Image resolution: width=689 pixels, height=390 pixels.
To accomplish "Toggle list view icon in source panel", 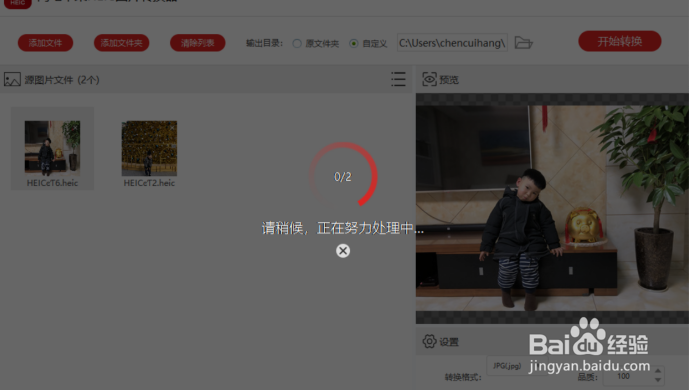I will (398, 79).
